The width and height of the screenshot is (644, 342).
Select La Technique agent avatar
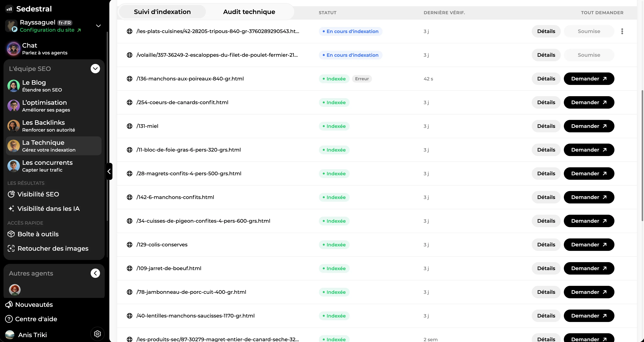point(13,146)
